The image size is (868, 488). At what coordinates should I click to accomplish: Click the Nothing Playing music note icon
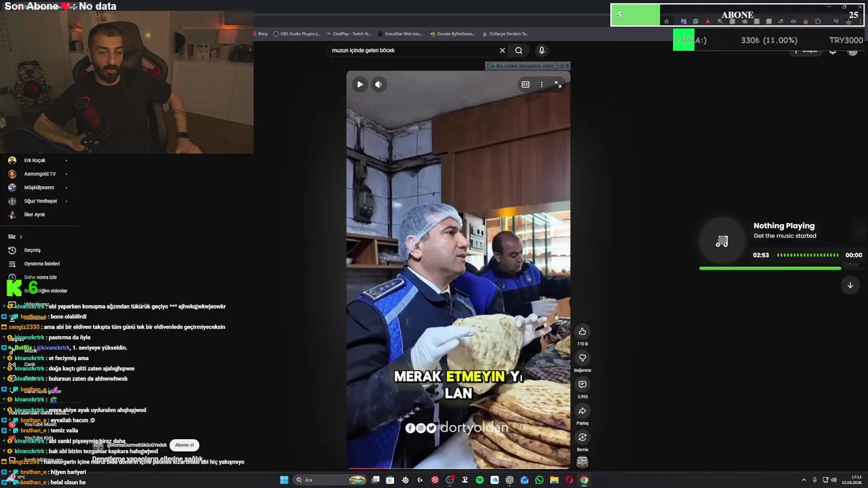pyautogui.click(x=722, y=242)
